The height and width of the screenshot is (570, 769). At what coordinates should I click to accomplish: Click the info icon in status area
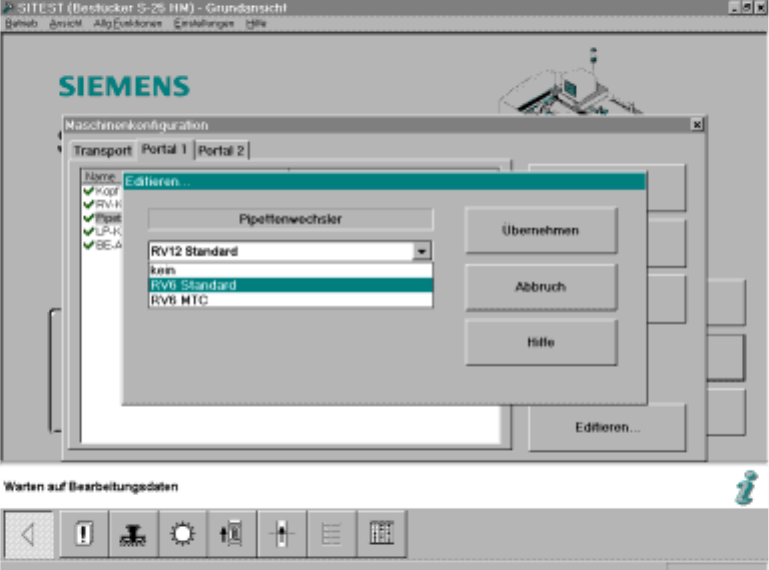point(746,488)
